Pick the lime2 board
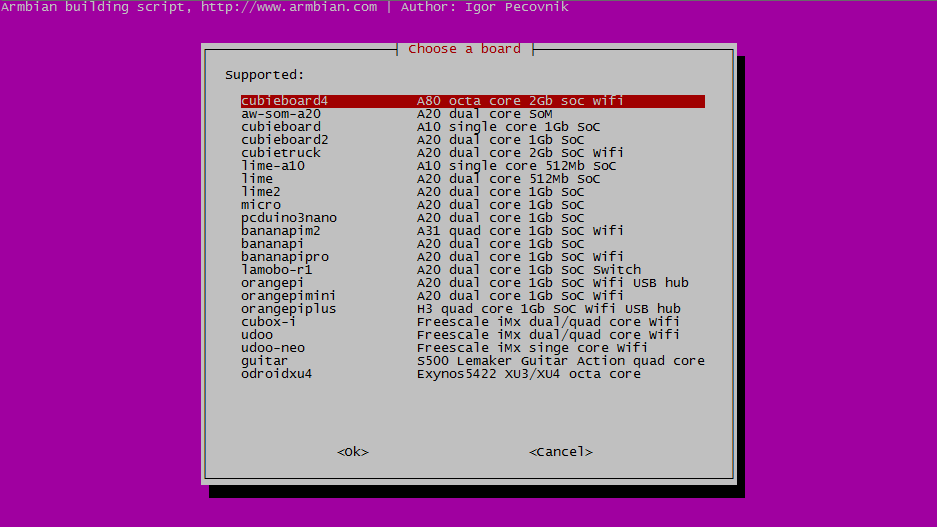This screenshot has height=527, width=937. coord(473,192)
